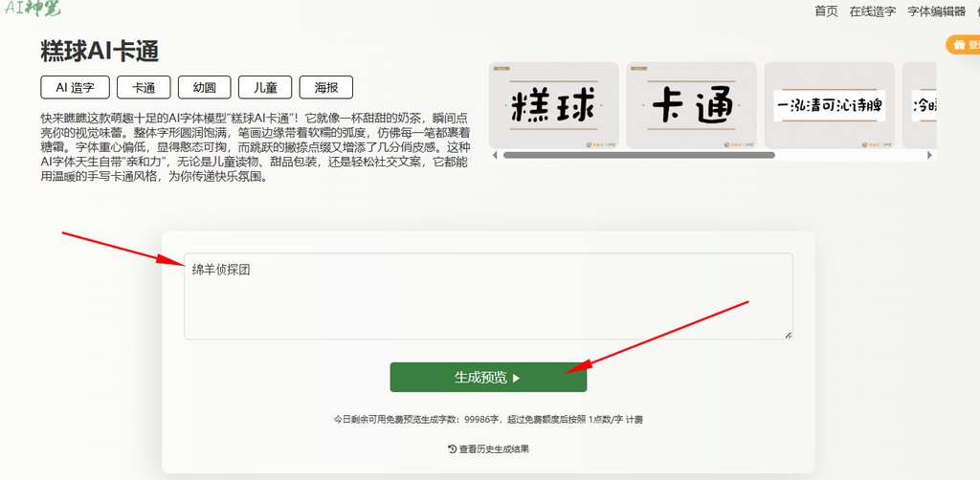This screenshot has height=480, width=980.
Task: Click the textarea resize grip
Action: pos(789,336)
